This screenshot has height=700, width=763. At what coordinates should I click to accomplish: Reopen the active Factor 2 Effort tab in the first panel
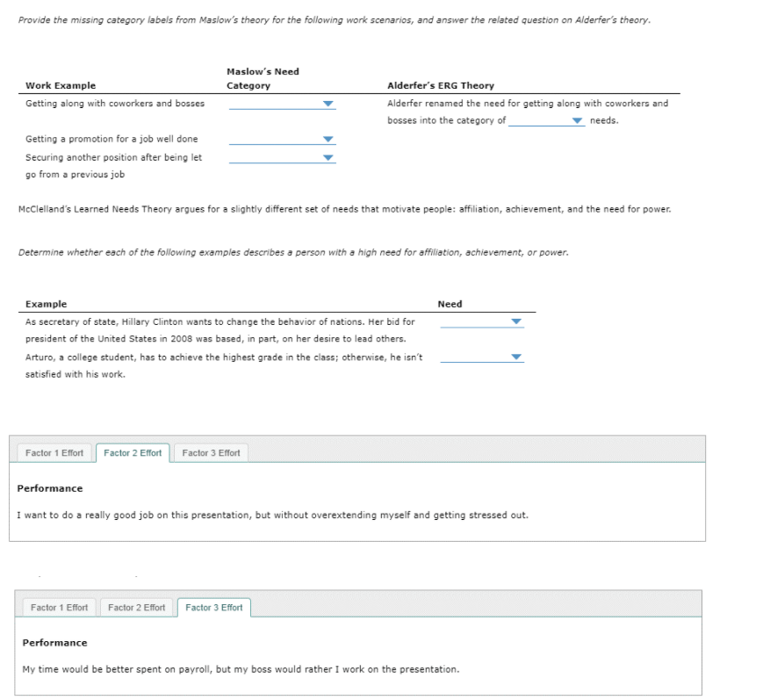132,452
